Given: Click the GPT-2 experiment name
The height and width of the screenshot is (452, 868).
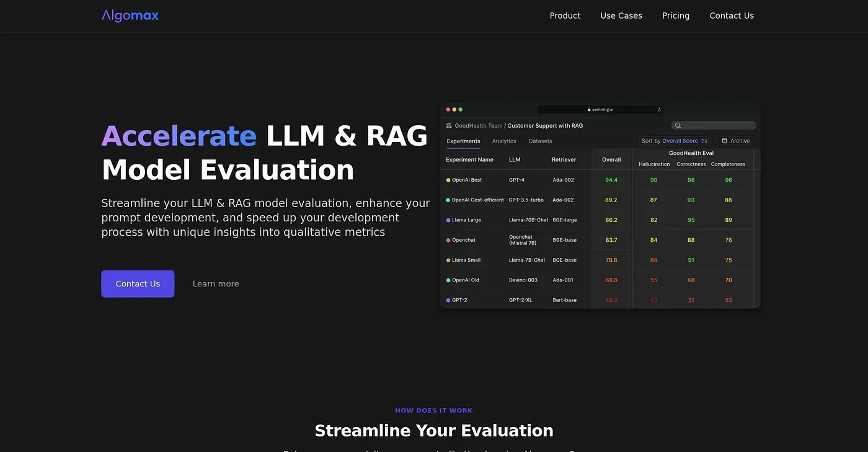Looking at the screenshot, I should (x=459, y=300).
